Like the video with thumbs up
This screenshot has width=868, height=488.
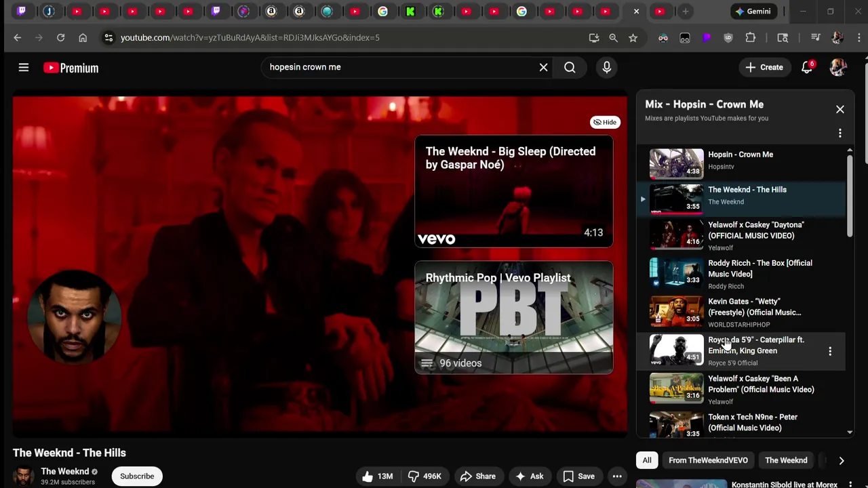pyautogui.click(x=377, y=476)
